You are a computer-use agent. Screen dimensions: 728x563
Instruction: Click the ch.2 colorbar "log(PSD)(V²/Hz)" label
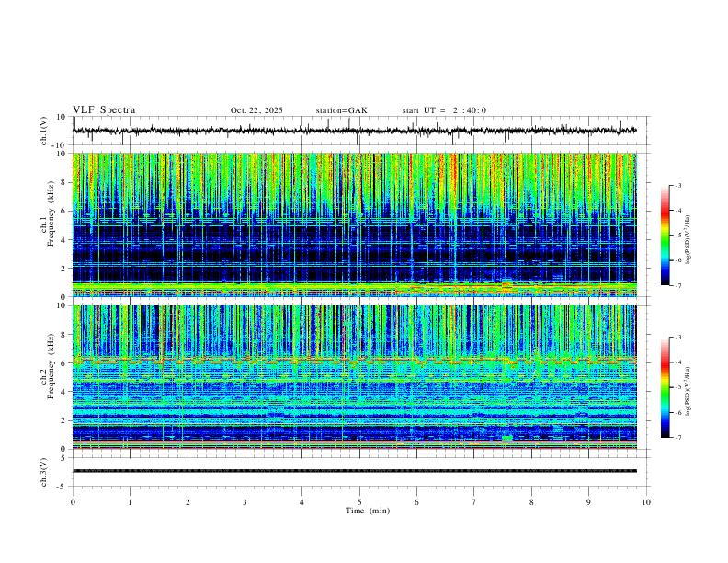[x=688, y=392]
